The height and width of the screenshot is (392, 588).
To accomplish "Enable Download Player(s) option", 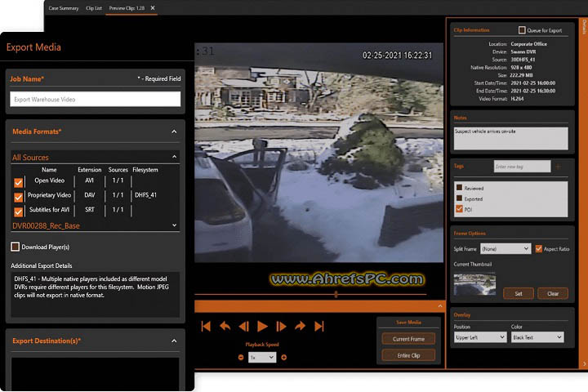I will click(15, 247).
